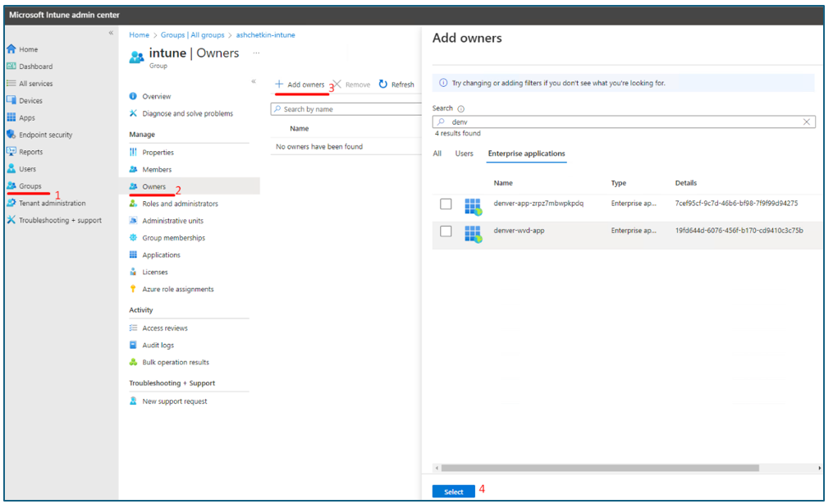833x504 pixels.
Task: Click the Remove button in the toolbar
Action: click(352, 85)
